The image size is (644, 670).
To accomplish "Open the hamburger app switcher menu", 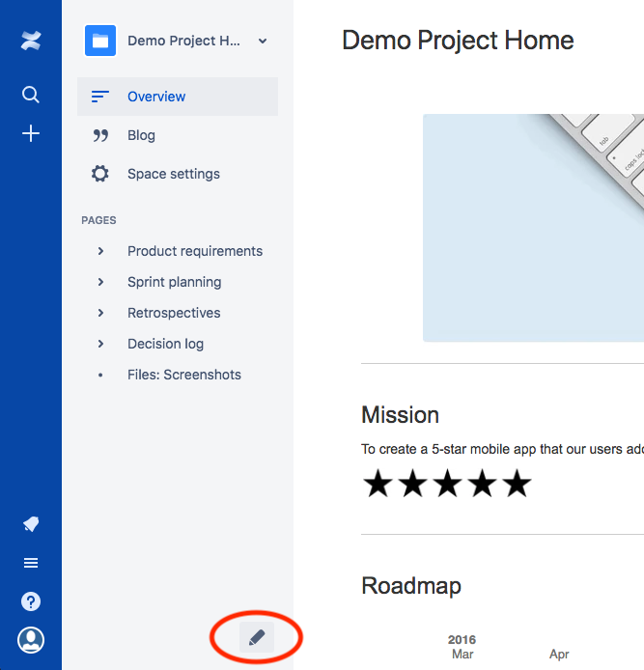I will (x=31, y=563).
